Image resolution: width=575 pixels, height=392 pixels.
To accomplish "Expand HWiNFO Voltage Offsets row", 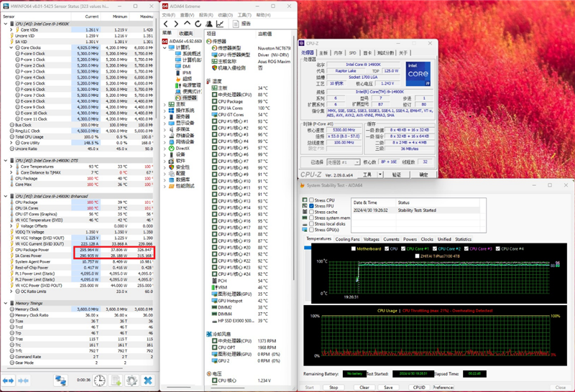I will 11,226.
